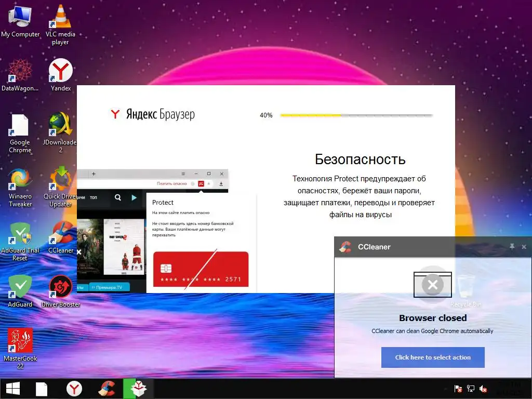Click the CCleaner logo in popup header
The image size is (532, 399).
coord(345,247)
